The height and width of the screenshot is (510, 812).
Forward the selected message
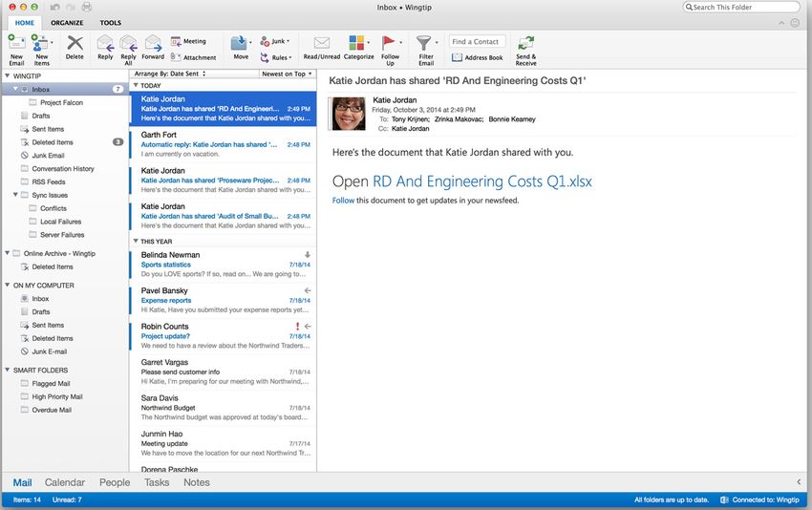pos(153,48)
